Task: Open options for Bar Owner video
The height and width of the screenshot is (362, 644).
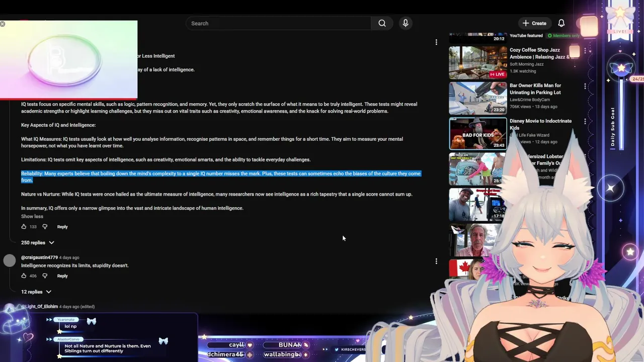Action: (x=585, y=86)
